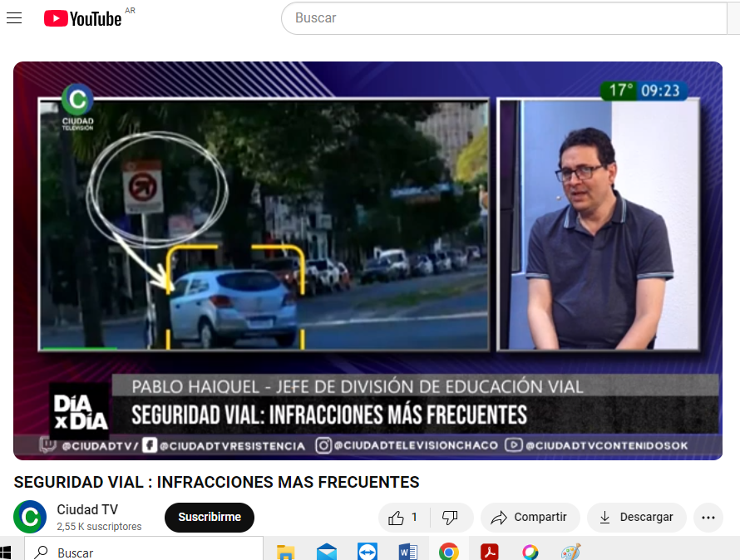Open Adobe Acrobat from the taskbar
The image size is (740, 560).
pyautogui.click(x=489, y=552)
